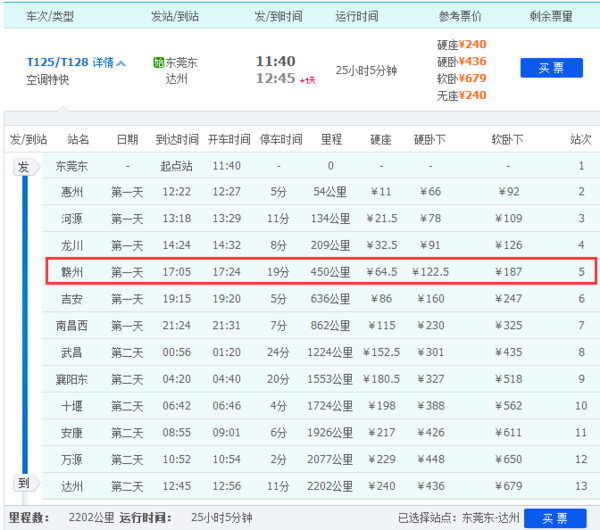
Task: Collapse the 详情 chevron arrow
Action: click(122, 63)
